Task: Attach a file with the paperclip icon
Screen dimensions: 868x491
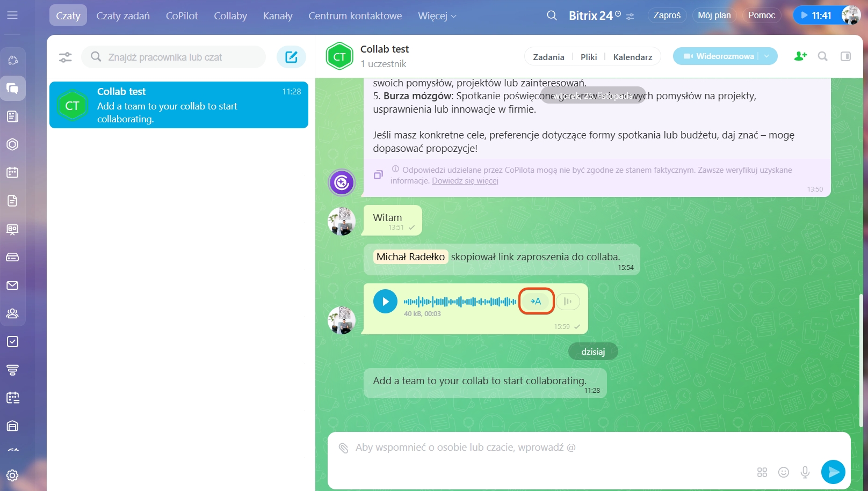Action: click(343, 448)
